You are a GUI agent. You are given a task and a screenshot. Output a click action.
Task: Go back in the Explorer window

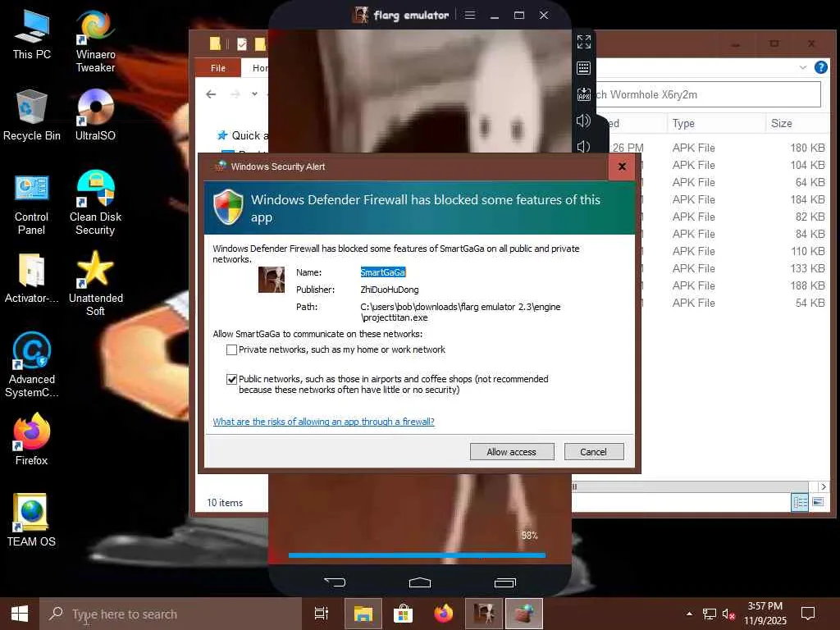pos(211,94)
